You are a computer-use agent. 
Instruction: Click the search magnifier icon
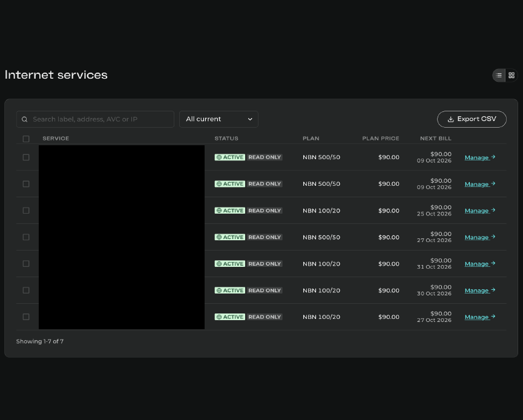25,119
